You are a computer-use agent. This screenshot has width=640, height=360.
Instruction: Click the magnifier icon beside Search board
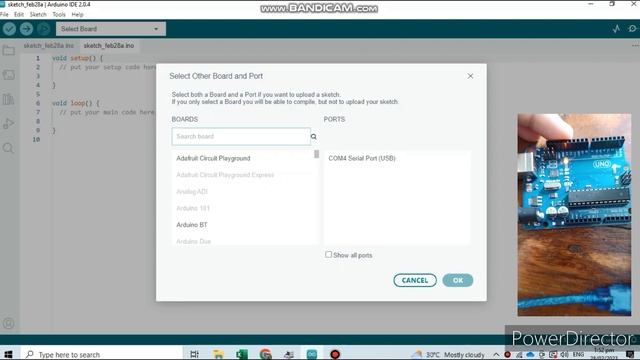point(313,136)
